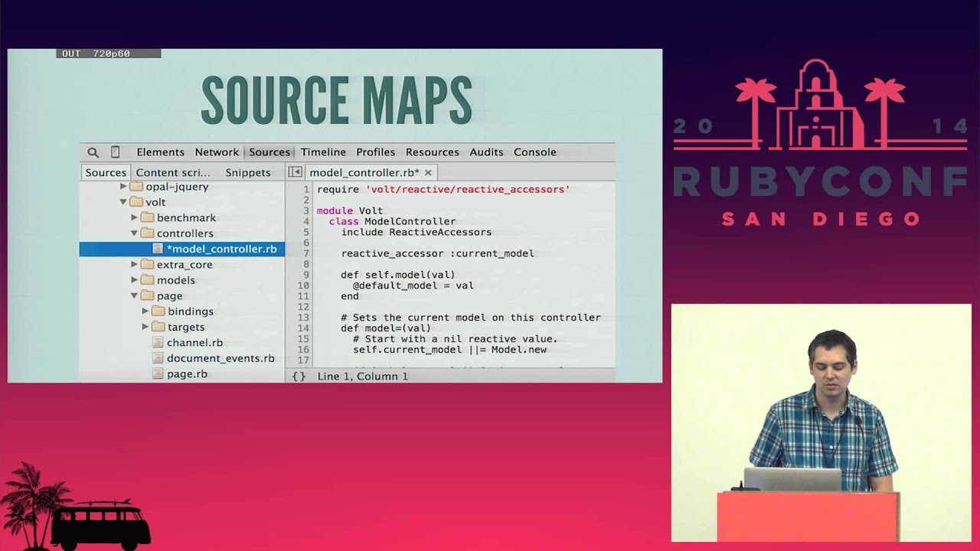Click the extra_core folder icon

[x=147, y=265]
